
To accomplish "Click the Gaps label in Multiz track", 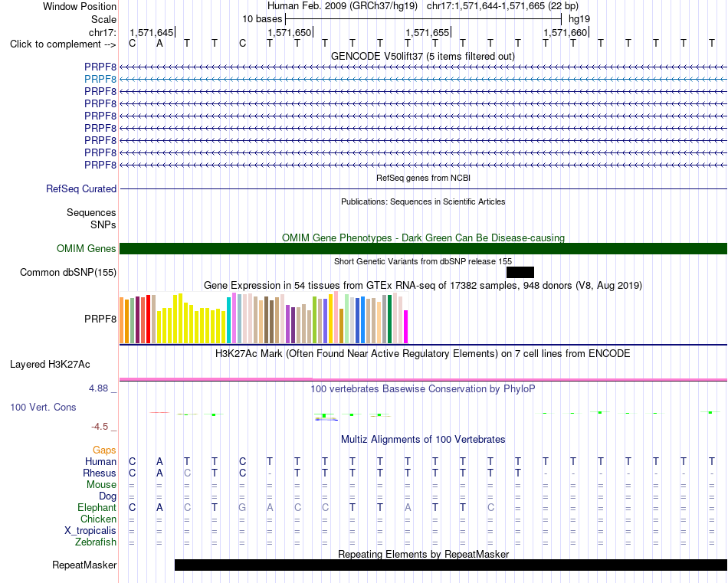I will click(x=104, y=450).
